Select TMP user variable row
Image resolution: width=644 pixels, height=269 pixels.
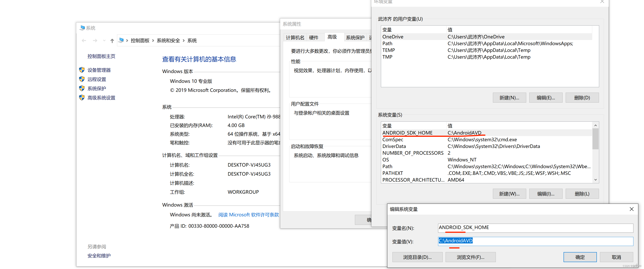coord(487,57)
